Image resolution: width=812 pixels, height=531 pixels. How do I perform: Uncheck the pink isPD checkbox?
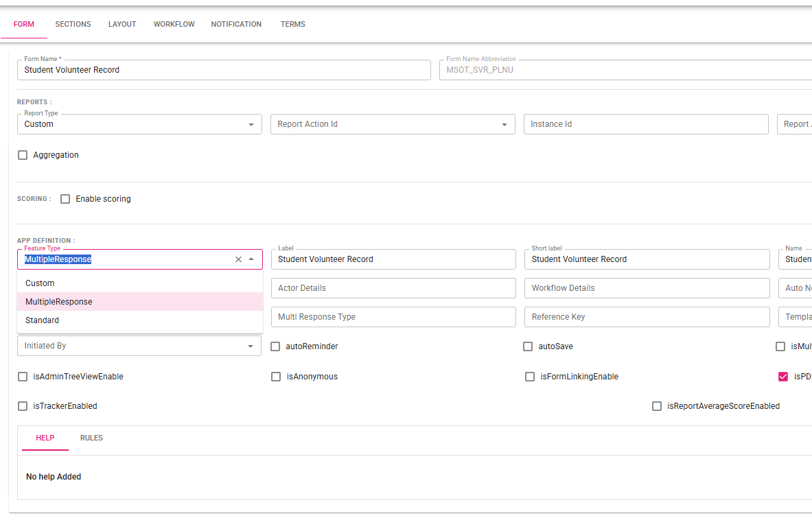[x=783, y=377]
